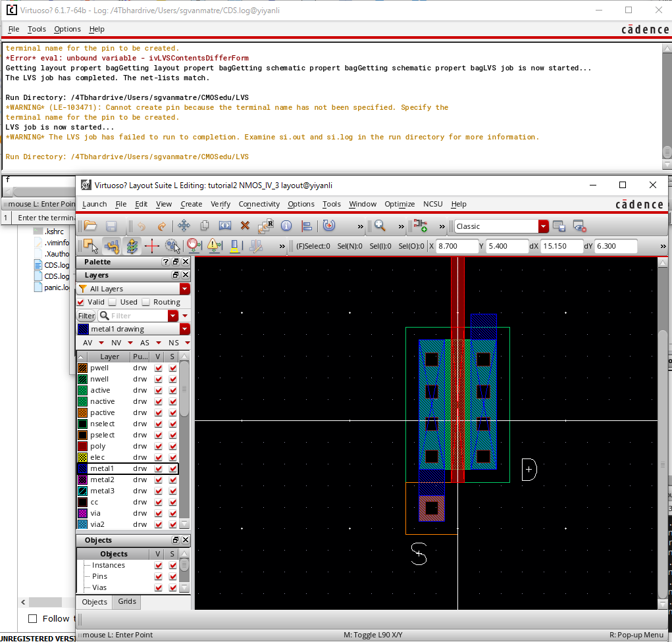Screen dimensions: 672x642
Task: Click the Undo arrow icon
Action: pos(142,226)
